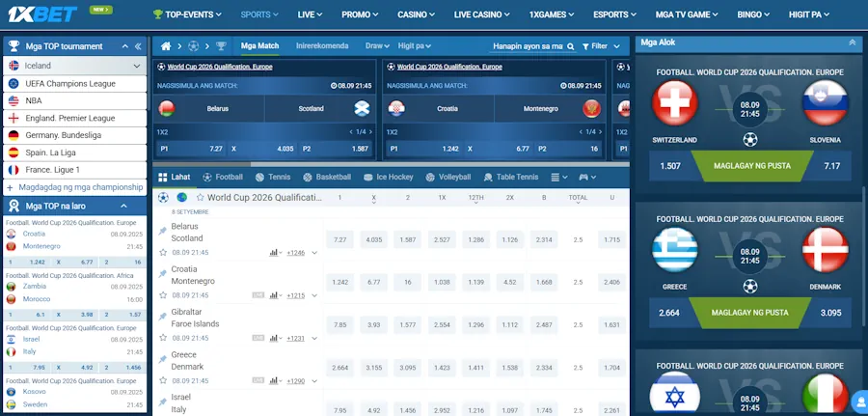Click next arrow beside 1/4 in Belarus card
The height and width of the screenshot is (416, 868).
pyautogui.click(x=370, y=132)
